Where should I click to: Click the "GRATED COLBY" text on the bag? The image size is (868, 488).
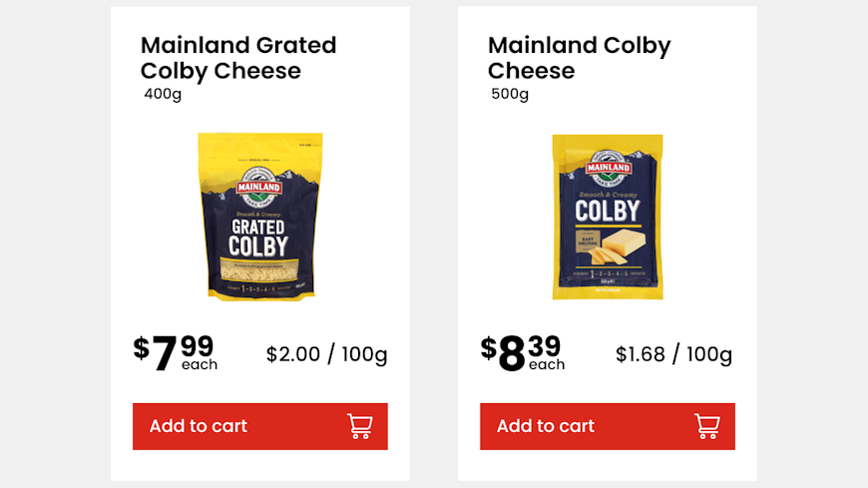(258, 238)
